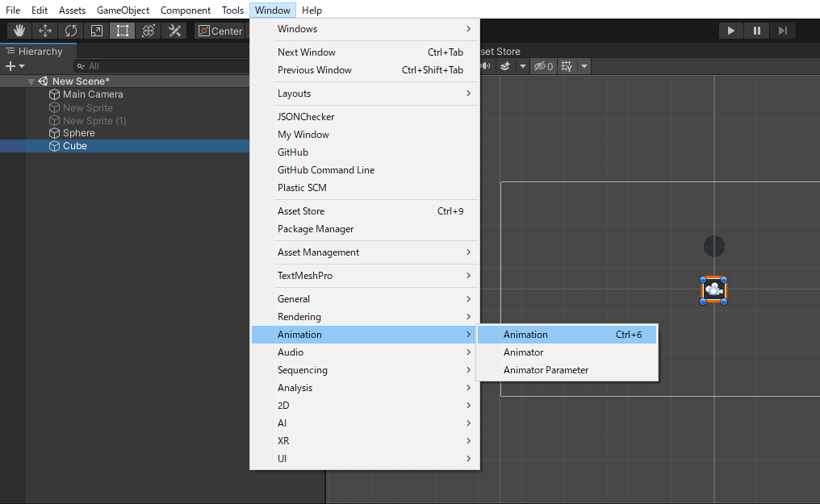The height and width of the screenshot is (504, 820).
Task: Select the Hierarchy tab
Action: coord(39,51)
